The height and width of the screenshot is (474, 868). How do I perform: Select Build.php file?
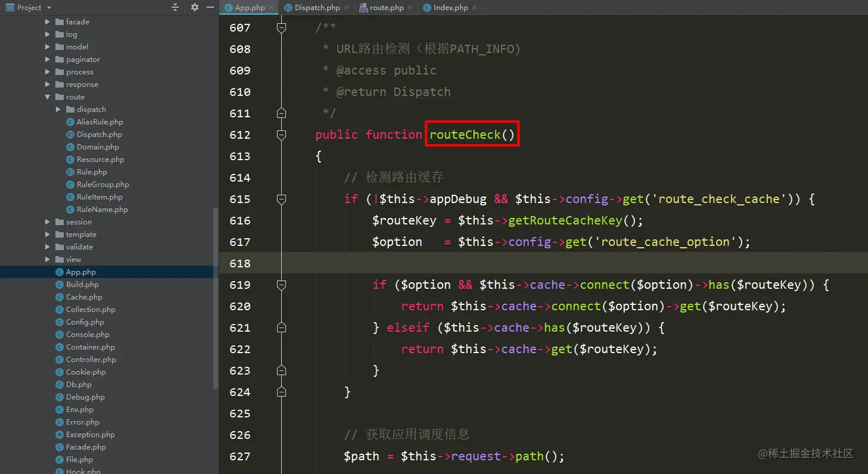coord(82,285)
